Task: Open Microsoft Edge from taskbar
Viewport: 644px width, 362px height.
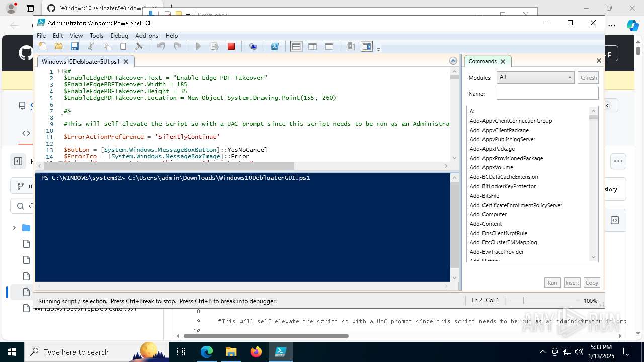Action: tap(207, 352)
